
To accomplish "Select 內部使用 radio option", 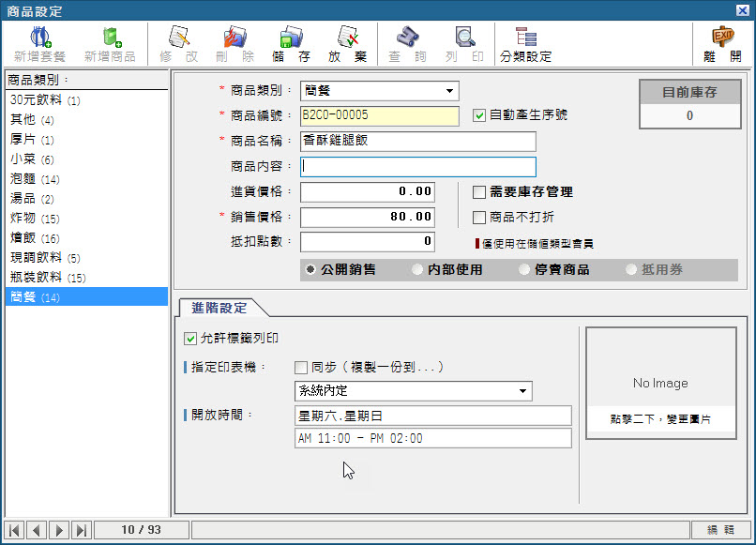I will [418, 269].
